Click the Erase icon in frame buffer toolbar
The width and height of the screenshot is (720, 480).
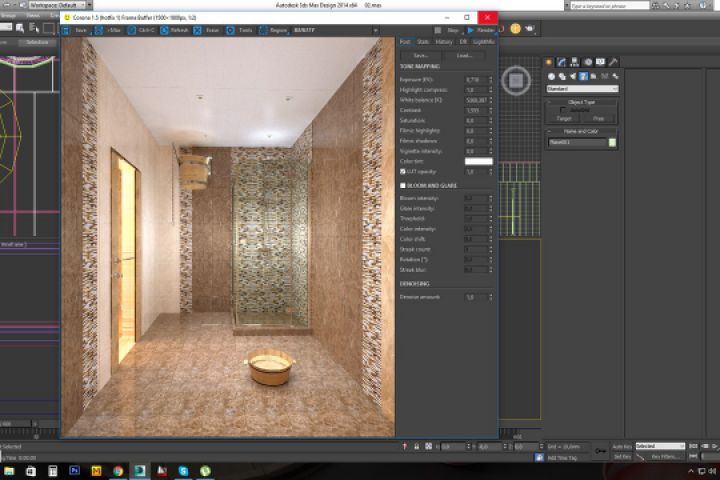pos(197,30)
